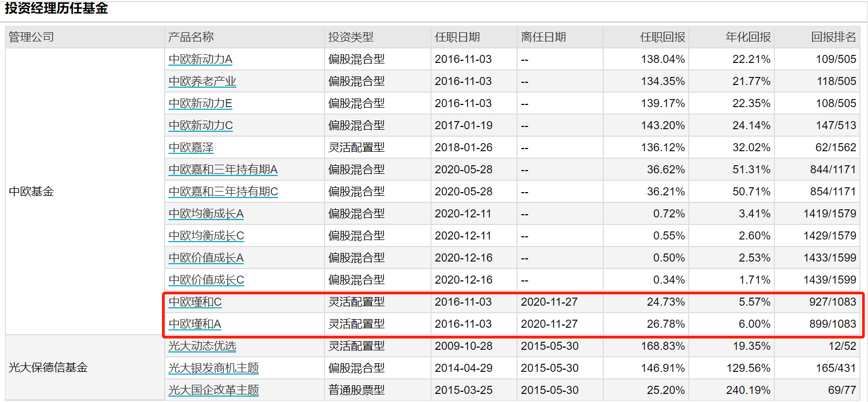Click the 投资经理历任基金 section title

[57, 8]
